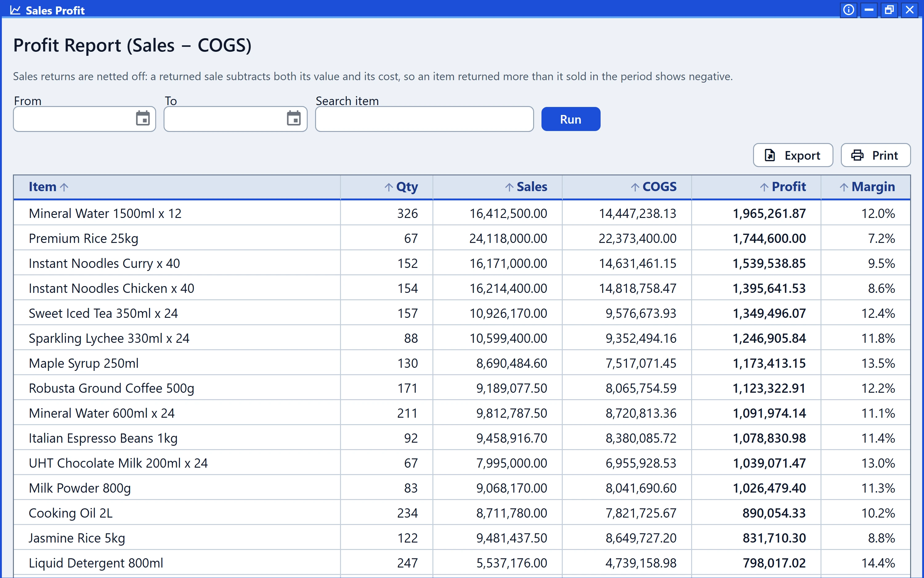Click Cooking Oil 2L sales 8,711,780.00
Screen dimensions: 924x578
click(512, 513)
